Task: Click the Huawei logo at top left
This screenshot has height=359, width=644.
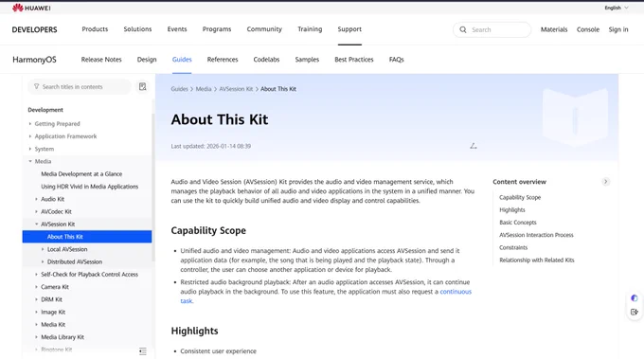Action: 31,8
